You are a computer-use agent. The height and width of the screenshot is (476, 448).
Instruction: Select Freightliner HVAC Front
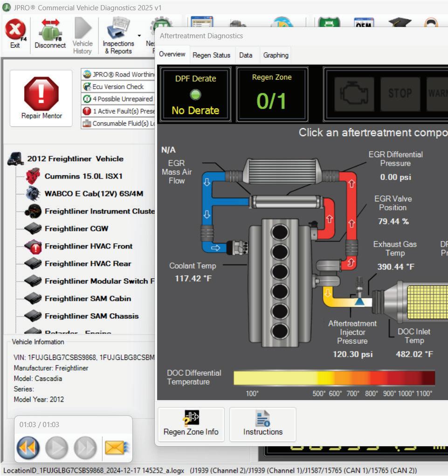point(89,246)
